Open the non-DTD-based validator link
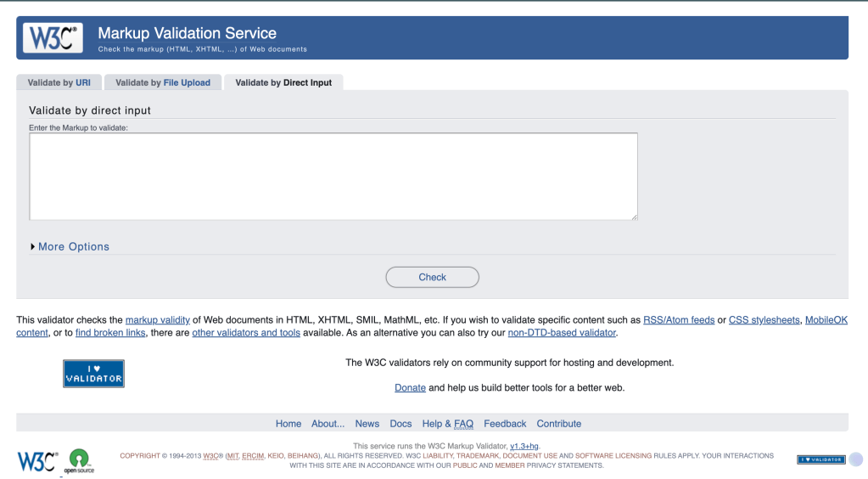 click(562, 333)
